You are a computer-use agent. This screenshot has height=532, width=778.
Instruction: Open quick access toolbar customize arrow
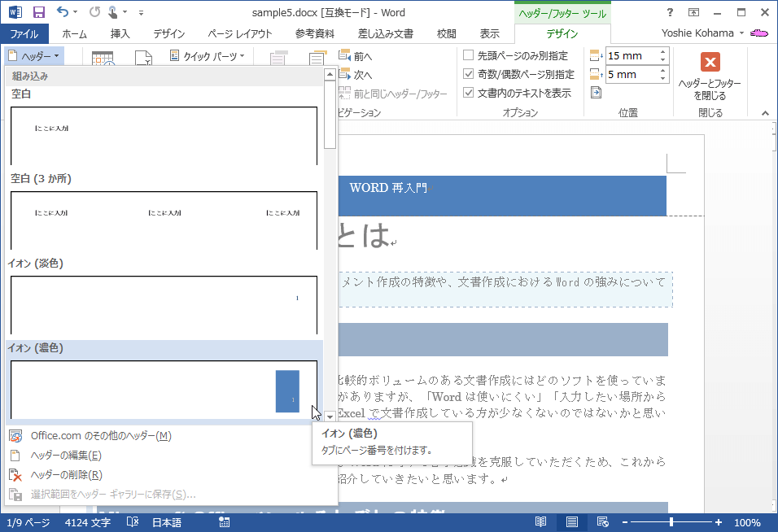click(x=141, y=13)
